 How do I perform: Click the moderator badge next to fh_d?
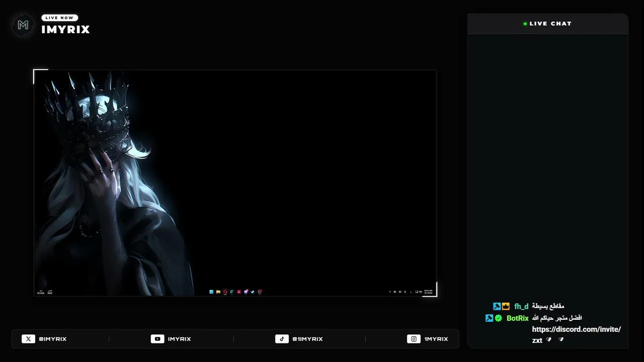[x=497, y=306]
